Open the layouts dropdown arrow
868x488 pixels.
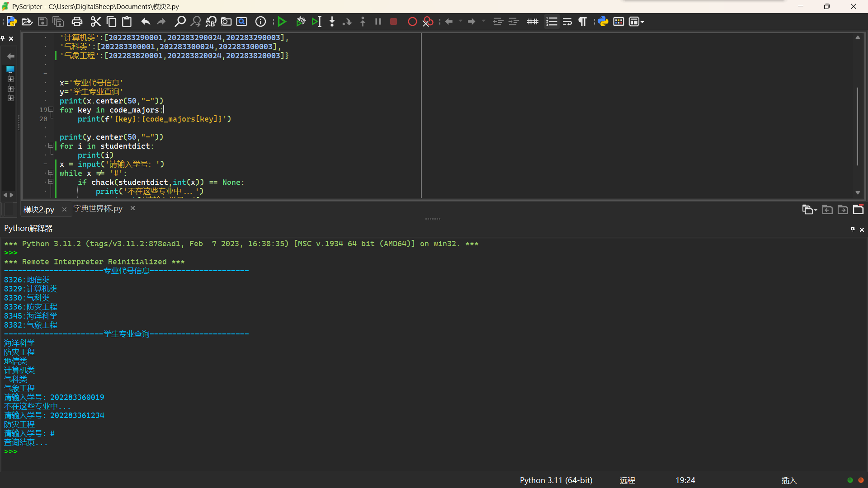(642, 22)
